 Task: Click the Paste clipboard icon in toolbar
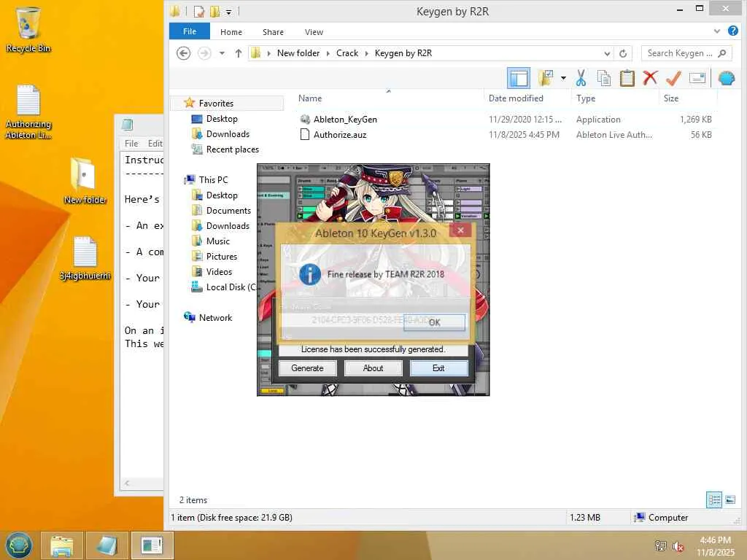(627, 78)
